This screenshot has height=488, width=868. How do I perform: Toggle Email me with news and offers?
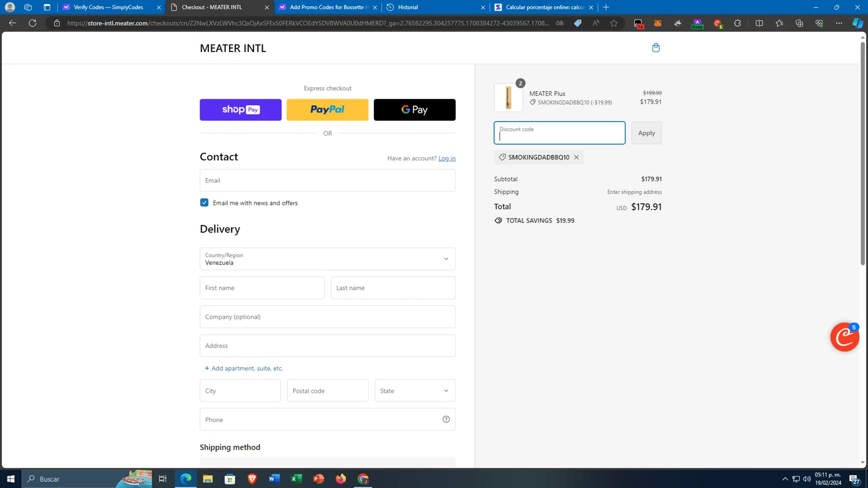tap(204, 202)
